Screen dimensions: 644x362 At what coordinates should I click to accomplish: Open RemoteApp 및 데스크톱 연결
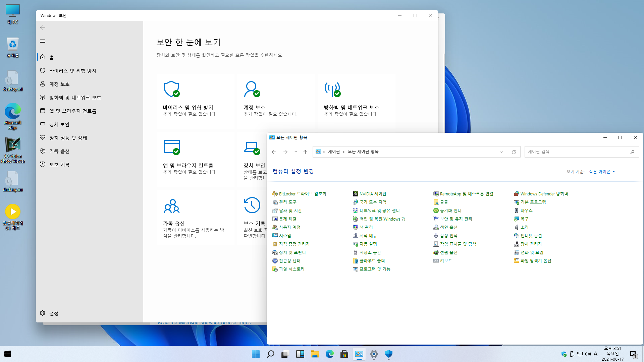click(x=463, y=194)
